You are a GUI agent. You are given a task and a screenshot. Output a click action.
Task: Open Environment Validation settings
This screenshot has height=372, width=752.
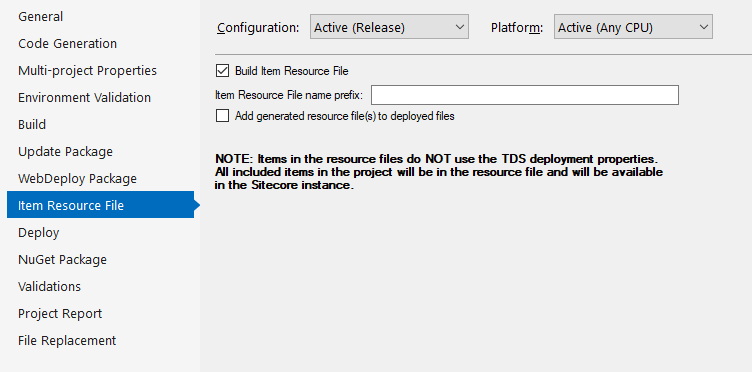click(84, 97)
